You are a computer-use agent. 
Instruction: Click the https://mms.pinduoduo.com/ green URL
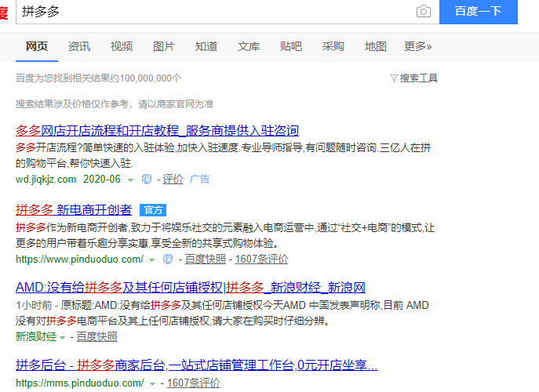[80, 383]
